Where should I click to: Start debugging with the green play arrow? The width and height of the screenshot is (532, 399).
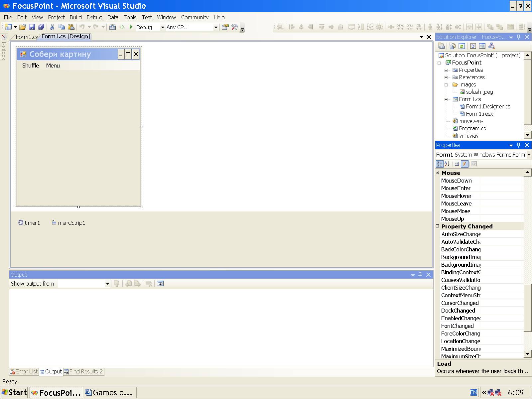131,27
